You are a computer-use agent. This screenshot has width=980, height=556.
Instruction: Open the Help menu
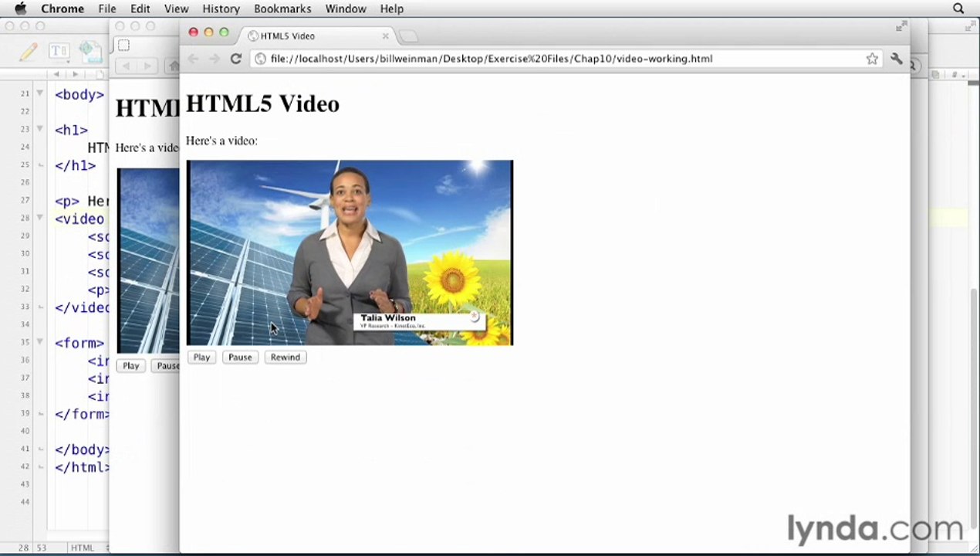point(391,8)
